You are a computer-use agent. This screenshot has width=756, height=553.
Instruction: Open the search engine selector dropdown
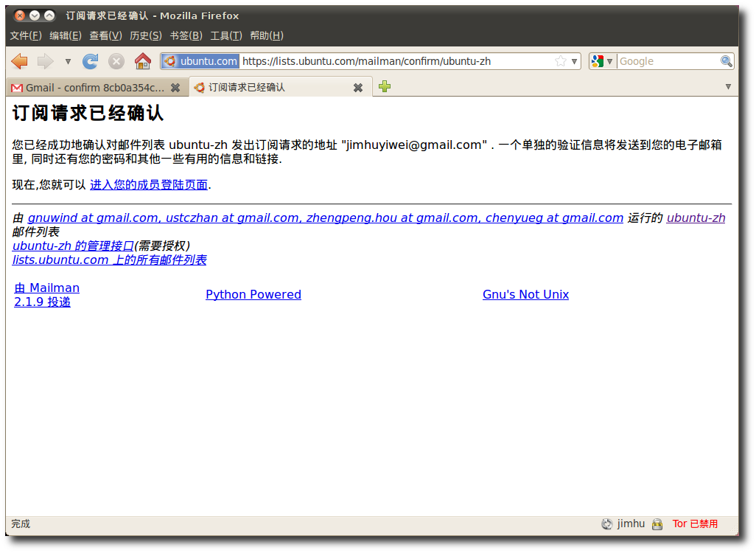(x=602, y=61)
